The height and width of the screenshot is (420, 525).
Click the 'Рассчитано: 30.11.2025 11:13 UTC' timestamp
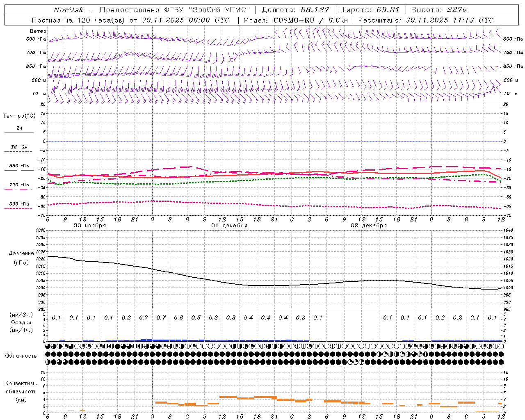coord(426,20)
